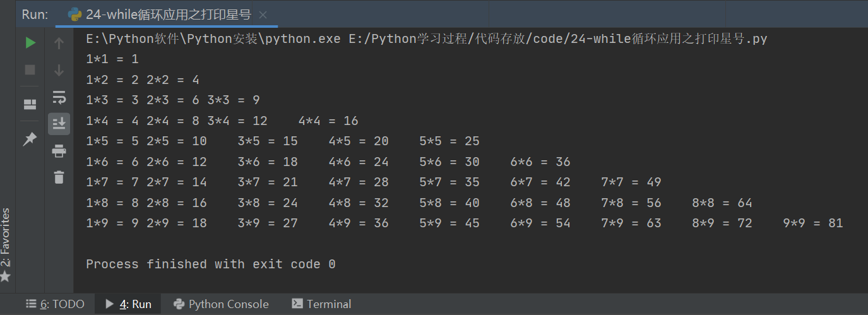Toggle soft-wrap for console output
The image size is (868, 315).
(59, 97)
